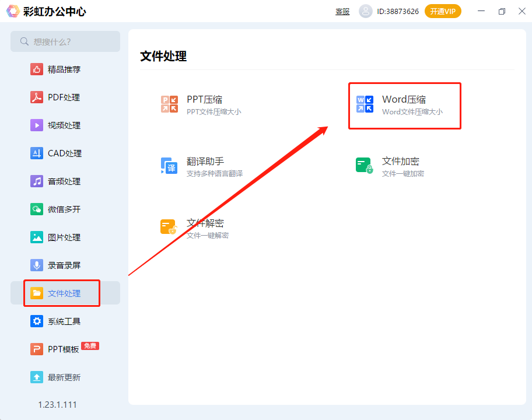Select 视频处理 from the sidebar

point(65,125)
